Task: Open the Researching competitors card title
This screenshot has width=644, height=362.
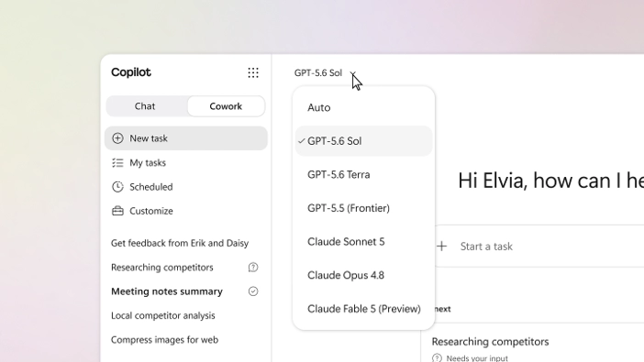Action: 490,342
